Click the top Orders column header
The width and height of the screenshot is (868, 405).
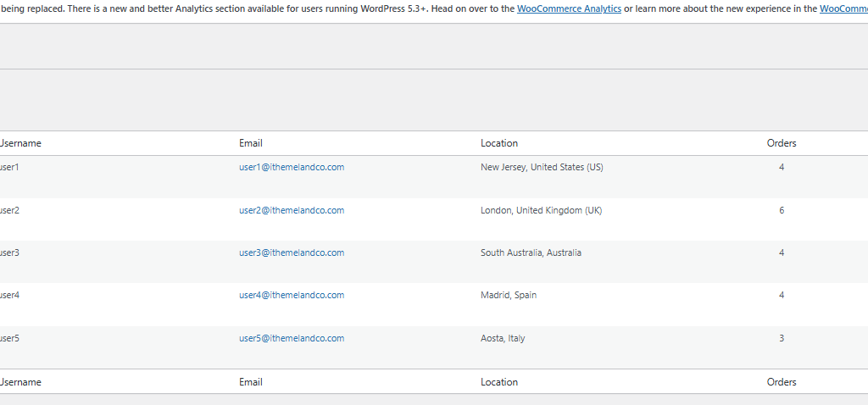coord(782,143)
